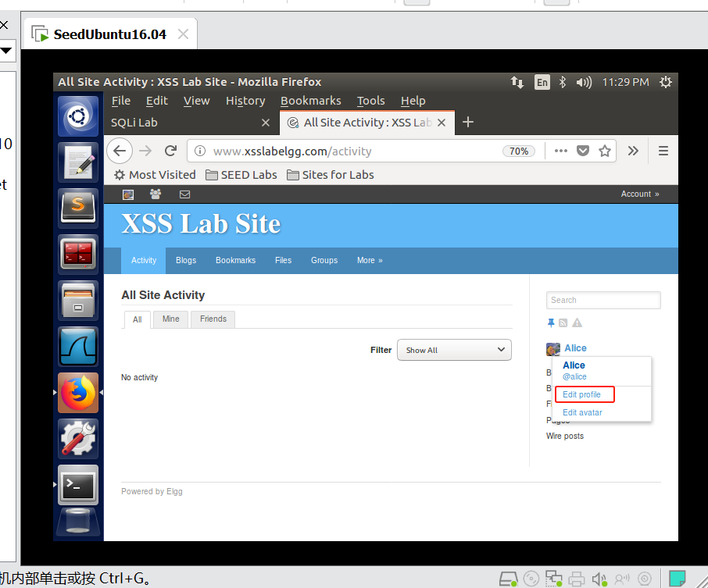The height and width of the screenshot is (588, 708).
Task: Open the sound volume indicator
Action: point(584,82)
